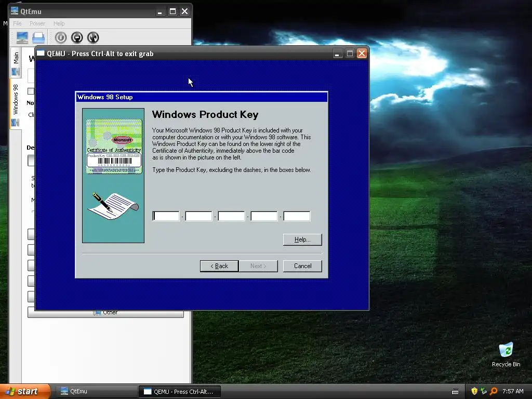Open the Windows start menu
Viewport: 532px width, 399px height.
pos(24,392)
